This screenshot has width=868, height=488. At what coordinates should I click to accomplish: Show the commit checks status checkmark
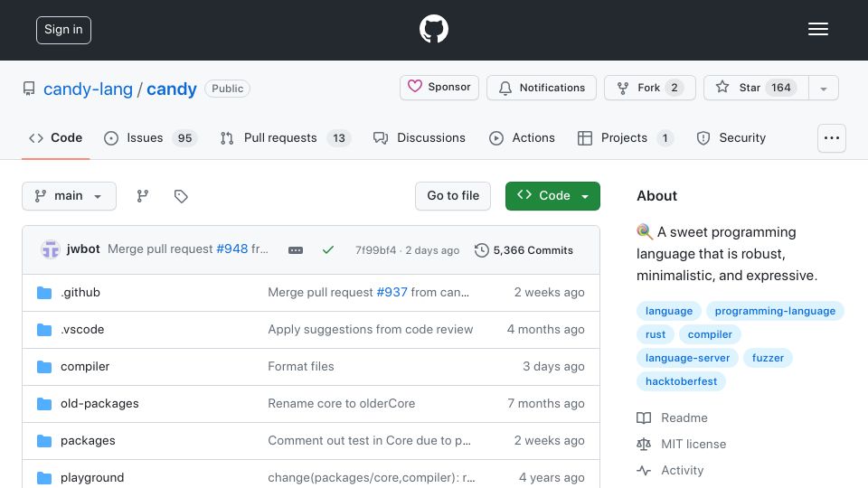point(327,250)
